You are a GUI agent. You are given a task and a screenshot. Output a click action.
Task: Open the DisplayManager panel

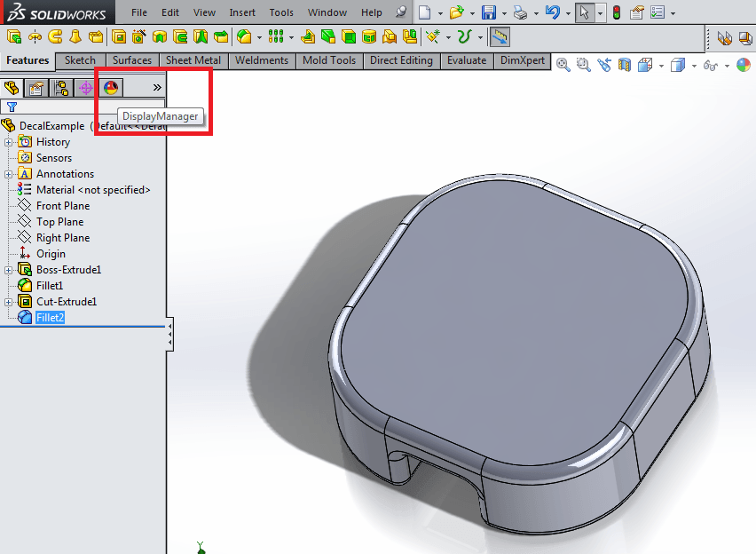click(110, 87)
